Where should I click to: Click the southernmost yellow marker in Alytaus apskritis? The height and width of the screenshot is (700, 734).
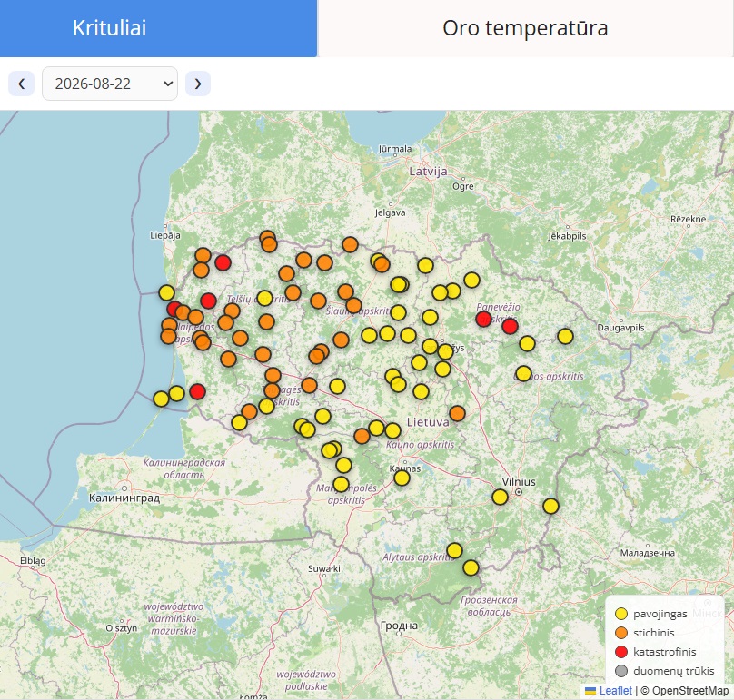(471, 567)
